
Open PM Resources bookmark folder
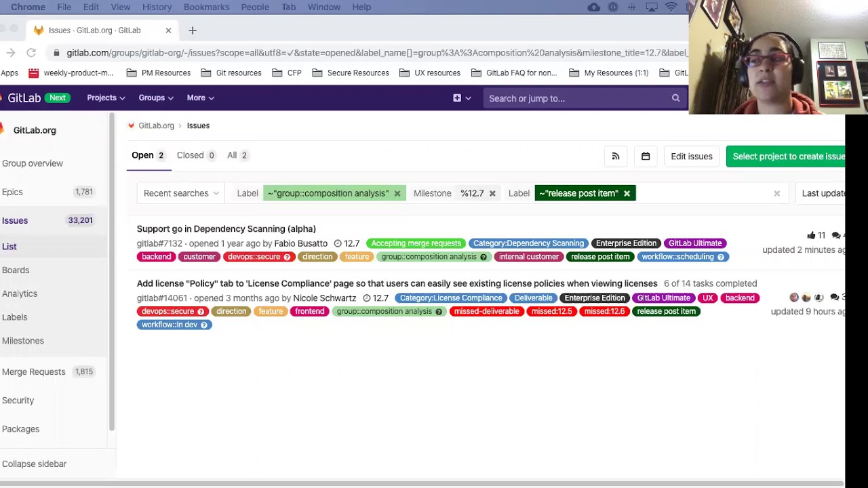(159, 73)
